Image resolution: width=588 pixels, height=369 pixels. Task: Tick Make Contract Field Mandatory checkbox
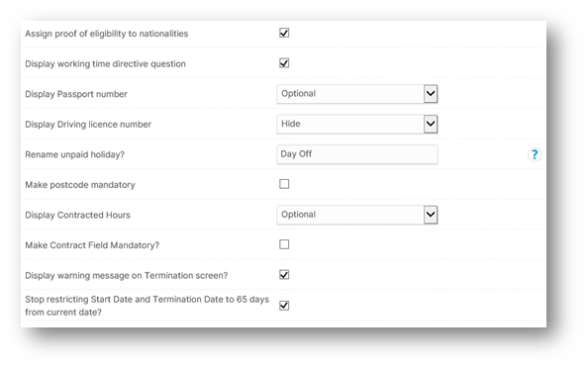284,244
